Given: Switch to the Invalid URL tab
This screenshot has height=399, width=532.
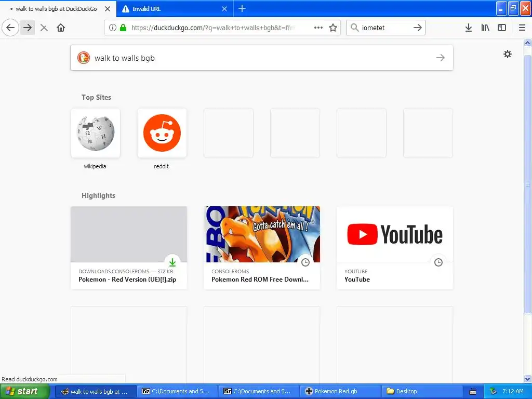Looking at the screenshot, I should pyautogui.click(x=175, y=9).
